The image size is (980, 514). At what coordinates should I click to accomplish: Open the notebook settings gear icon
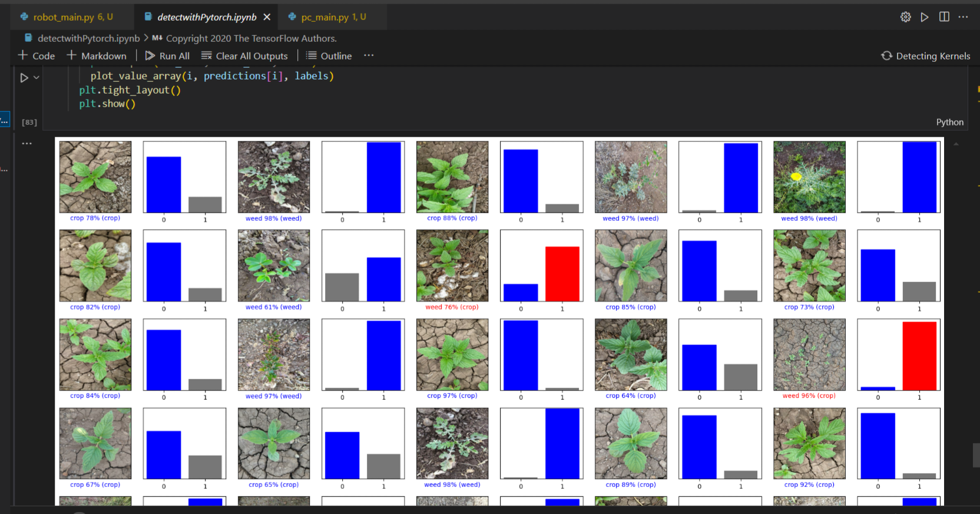[905, 17]
